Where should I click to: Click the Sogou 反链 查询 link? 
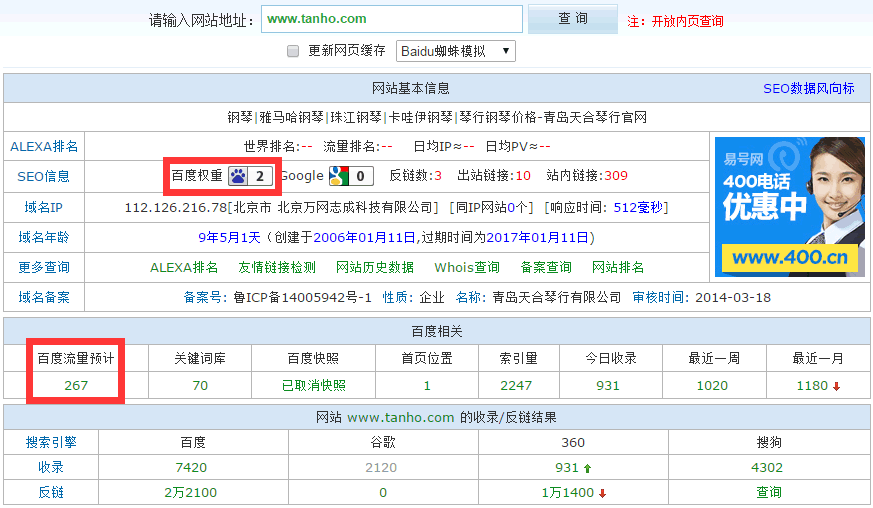[x=769, y=492]
